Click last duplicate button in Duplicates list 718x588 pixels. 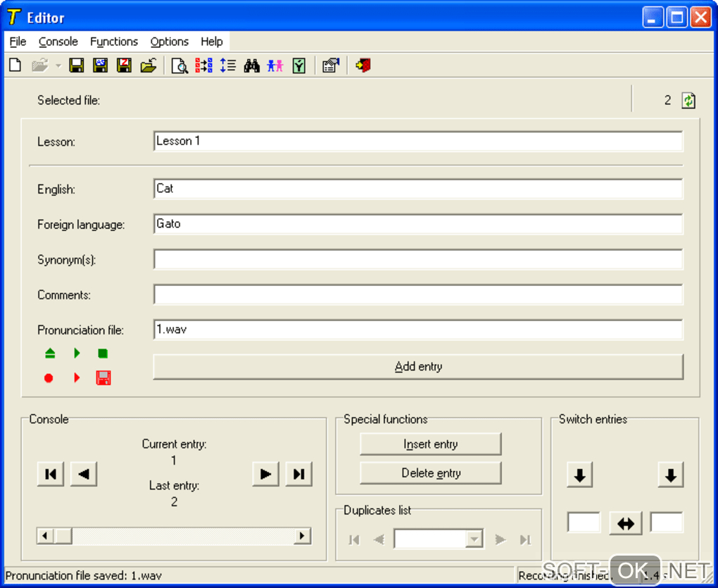[525, 540]
